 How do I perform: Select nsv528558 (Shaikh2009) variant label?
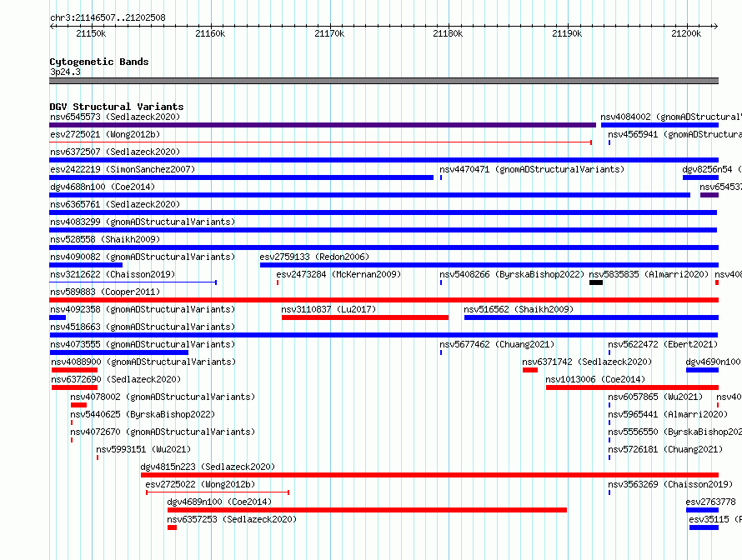[x=105, y=239]
